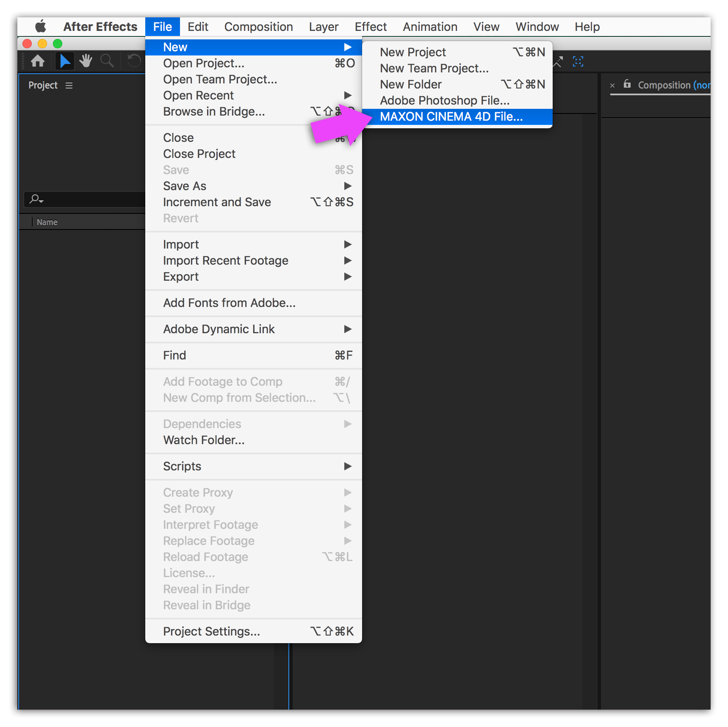Viewport: 728px width, 727px height.
Task: Select the Home tool in the toolbar
Action: (x=38, y=61)
